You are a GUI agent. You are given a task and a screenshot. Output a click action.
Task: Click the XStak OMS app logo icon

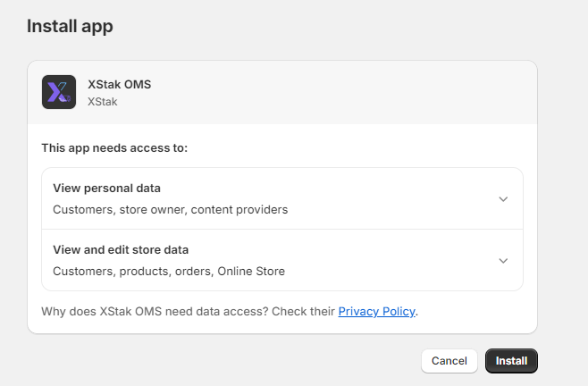(59, 92)
